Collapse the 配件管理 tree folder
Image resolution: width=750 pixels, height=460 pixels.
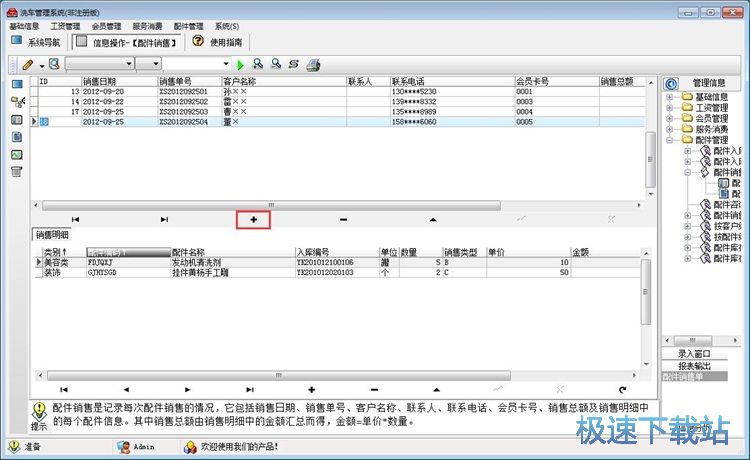pos(670,140)
